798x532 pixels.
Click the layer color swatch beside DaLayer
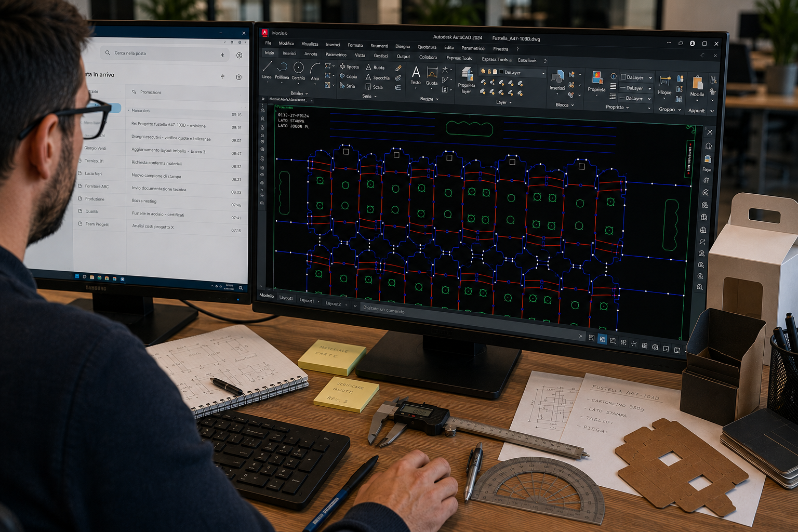pyautogui.click(x=501, y=72)
